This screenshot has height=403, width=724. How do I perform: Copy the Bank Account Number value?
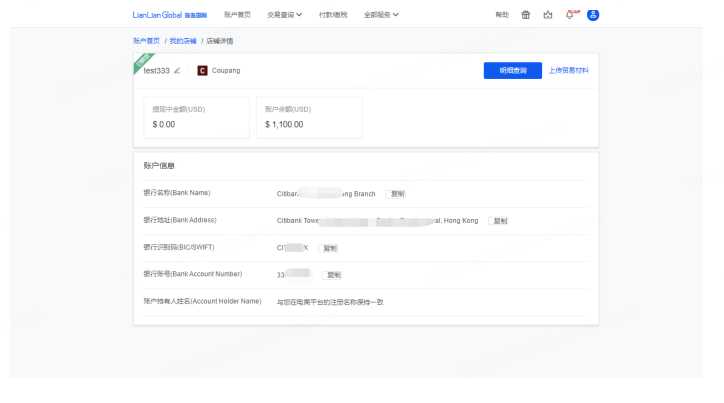(333, 275)
